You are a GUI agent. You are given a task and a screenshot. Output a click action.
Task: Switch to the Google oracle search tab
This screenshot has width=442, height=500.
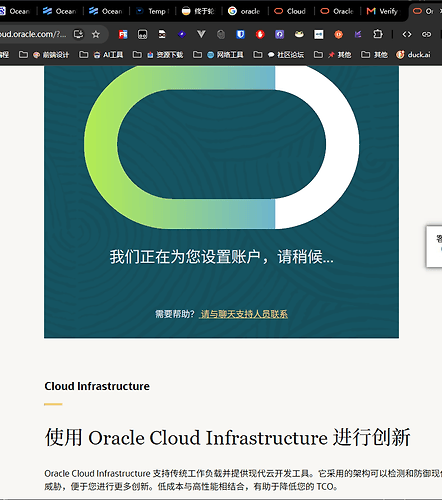pos(245,11)
